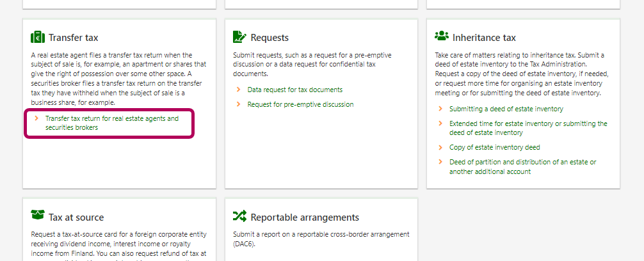Click arrow beside Copy of estate inventory deed
Screen dimensions: 644x261
[x=440, y=147]
